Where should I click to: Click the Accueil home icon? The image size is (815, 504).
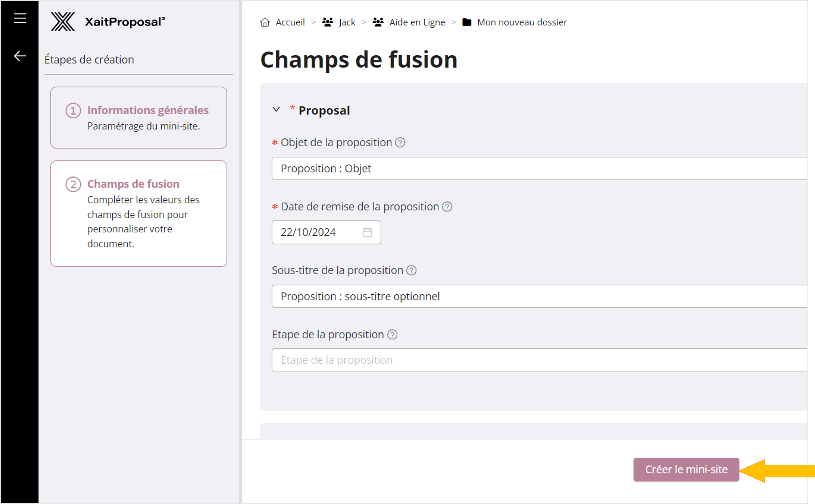[265, 22]
